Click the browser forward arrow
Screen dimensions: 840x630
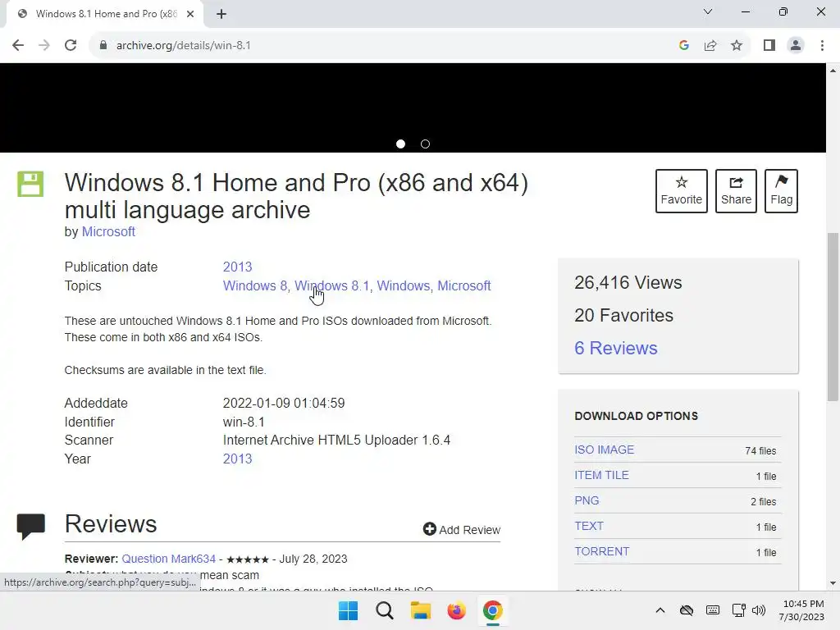[44, 46]
